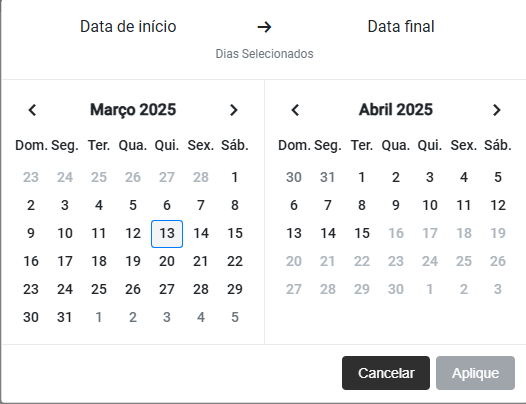
Task: Pick March 1 in the left calendar
Action: pyautogui.click(x=235, y=177)
